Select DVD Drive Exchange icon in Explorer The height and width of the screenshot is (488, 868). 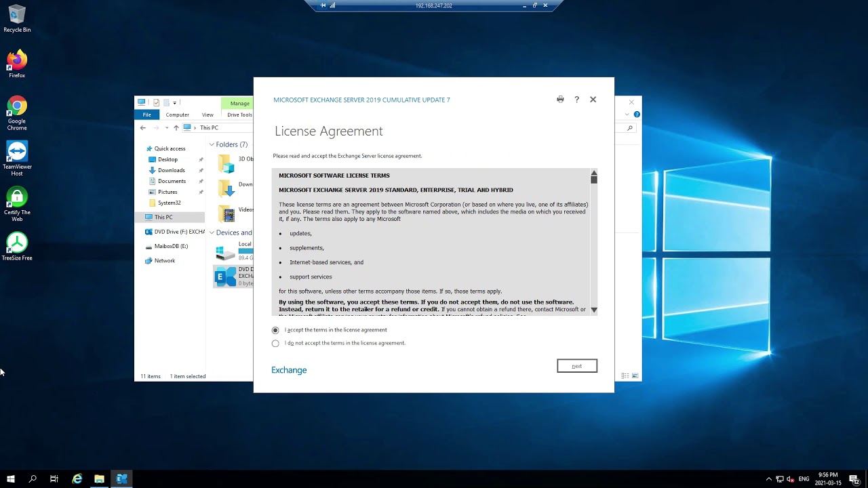[x=225, y=276]
